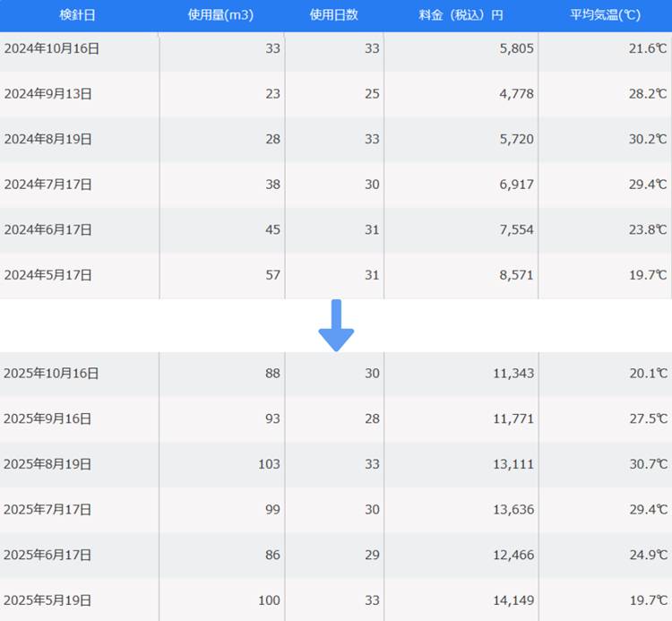Click the 検針日 column header
This screenshot has height=621, width=672.
pyautogui.click(x=78, y=15)
